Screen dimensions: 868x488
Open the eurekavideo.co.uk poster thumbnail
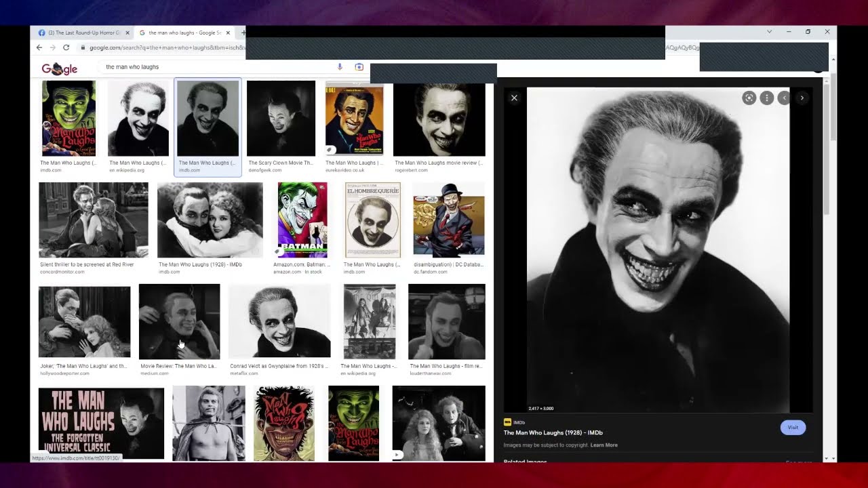coord(354,118)
